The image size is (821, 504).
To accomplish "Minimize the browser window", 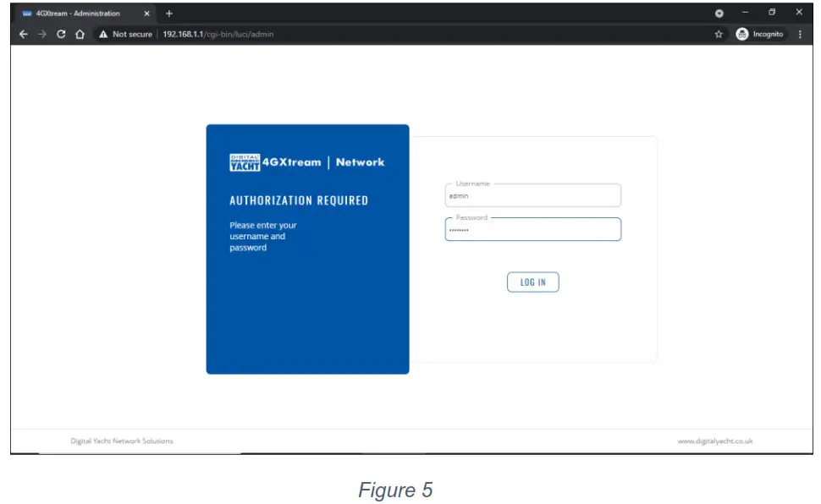I will (x=745, y=12).
